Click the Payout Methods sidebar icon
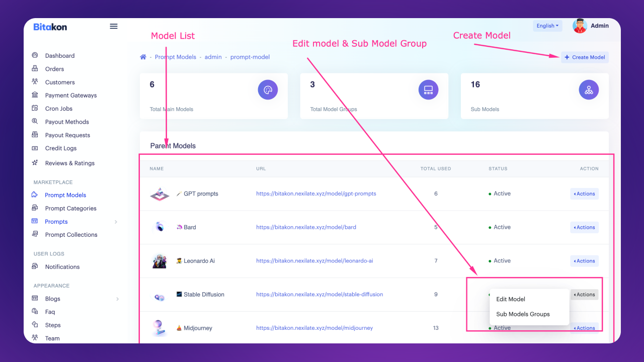The image size is (644, 362). pyautogui.click(x=35, y=121)
